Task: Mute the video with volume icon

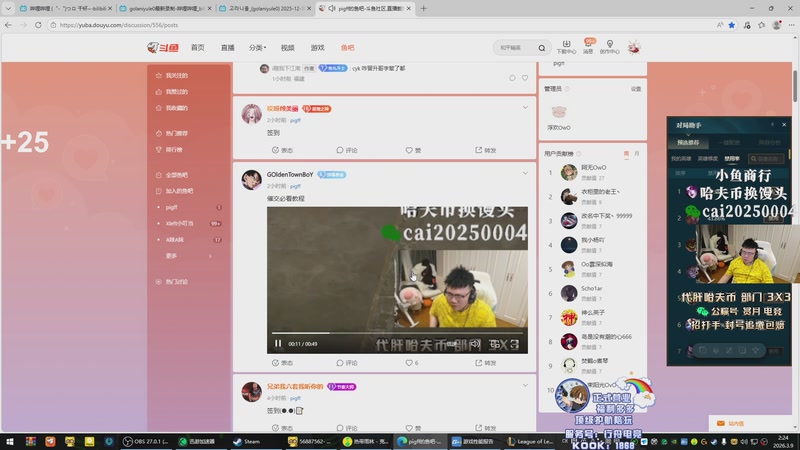Action: [475, 344]
